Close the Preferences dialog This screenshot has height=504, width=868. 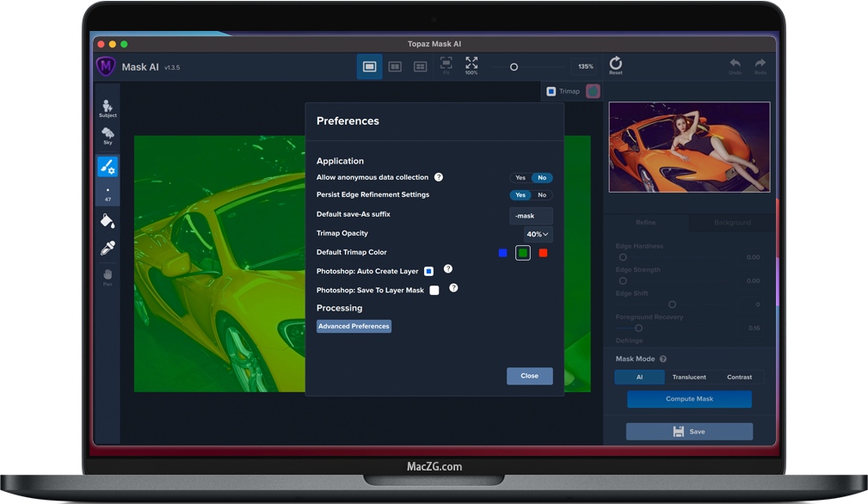(529, 376)
